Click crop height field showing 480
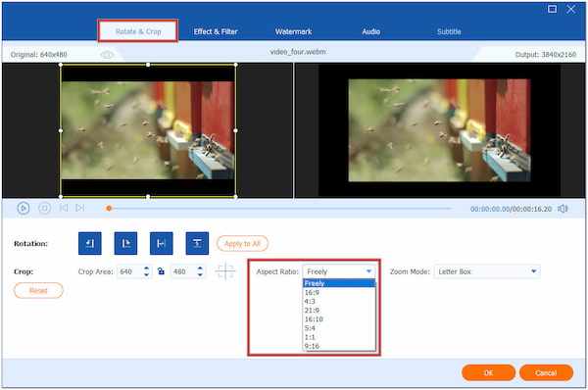 183,271
